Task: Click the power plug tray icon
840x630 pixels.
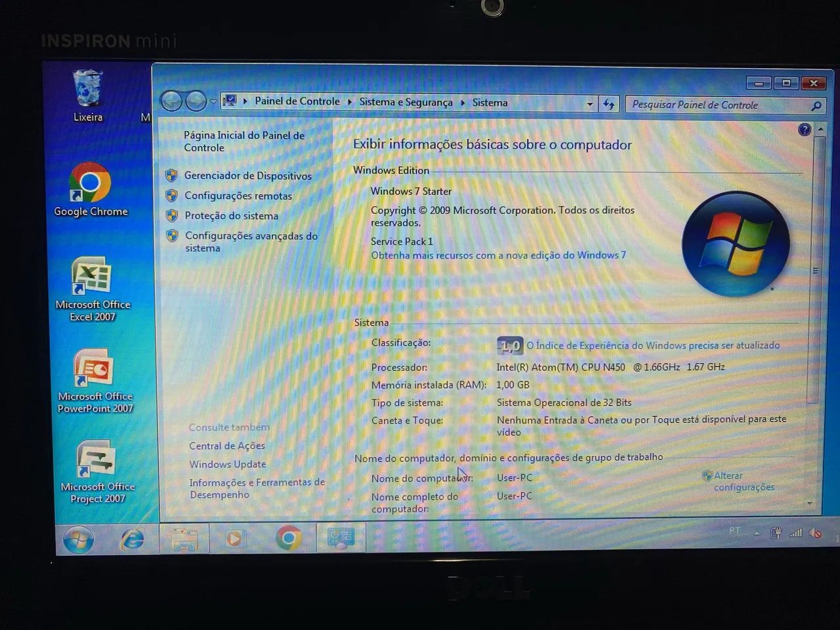Action: [776, 533]
